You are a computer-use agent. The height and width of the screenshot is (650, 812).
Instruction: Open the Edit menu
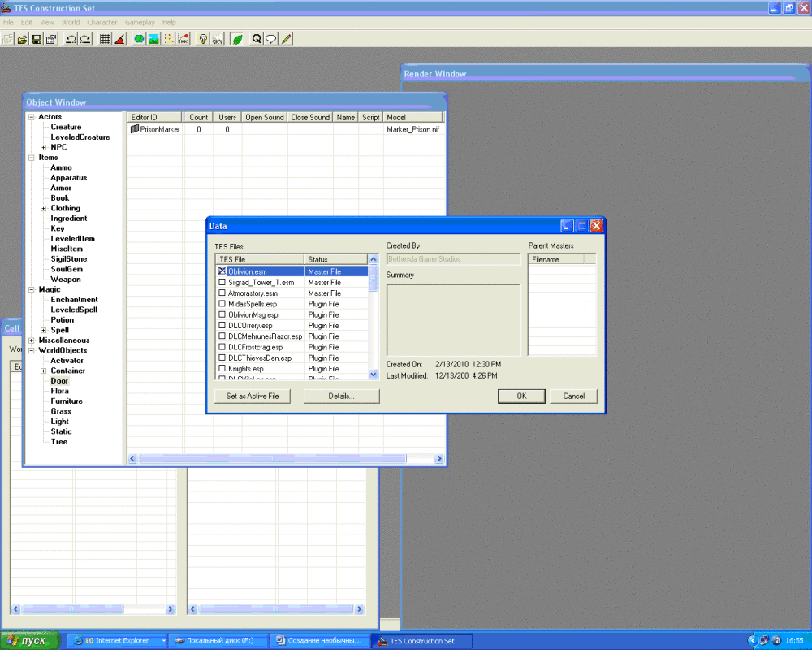(27, 22)
